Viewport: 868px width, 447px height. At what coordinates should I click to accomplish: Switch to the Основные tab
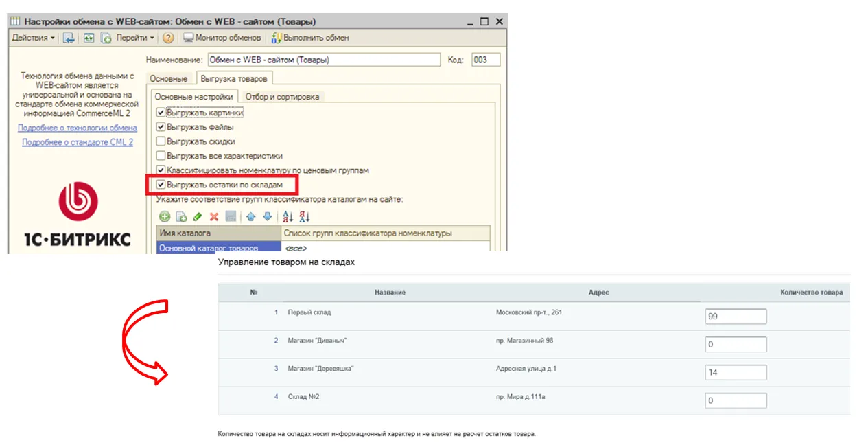coord(168,79)
